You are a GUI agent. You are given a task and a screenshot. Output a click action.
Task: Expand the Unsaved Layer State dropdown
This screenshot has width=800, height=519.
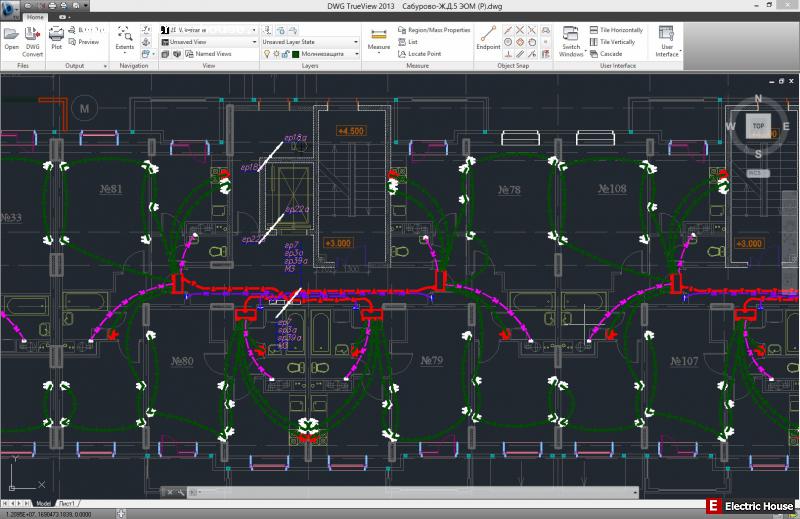308,42
